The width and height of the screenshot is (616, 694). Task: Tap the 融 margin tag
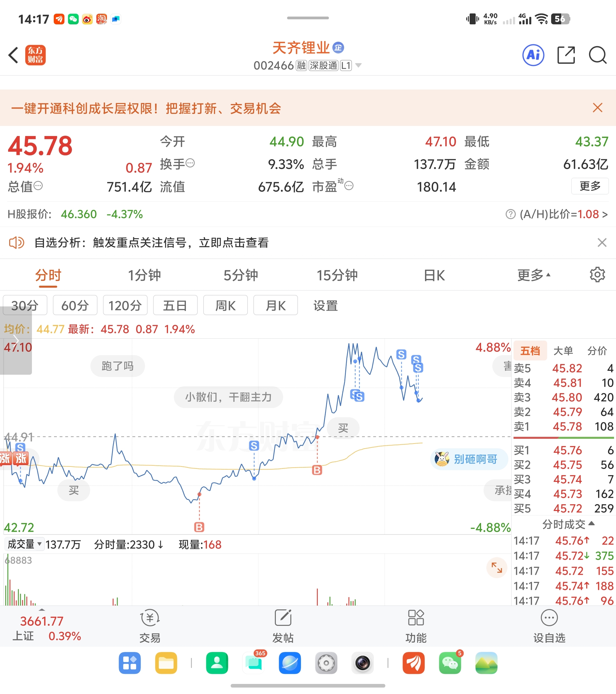(x=301, y=65)
